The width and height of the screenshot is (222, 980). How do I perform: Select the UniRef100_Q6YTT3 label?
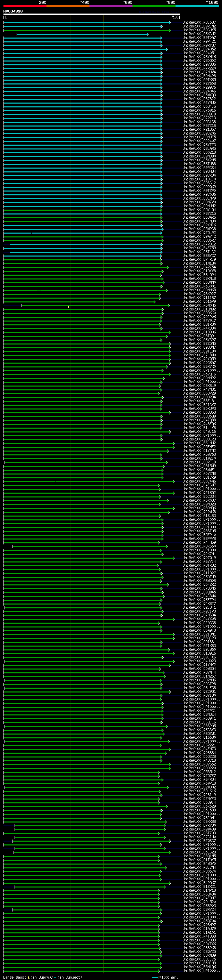tap(199, 145)
